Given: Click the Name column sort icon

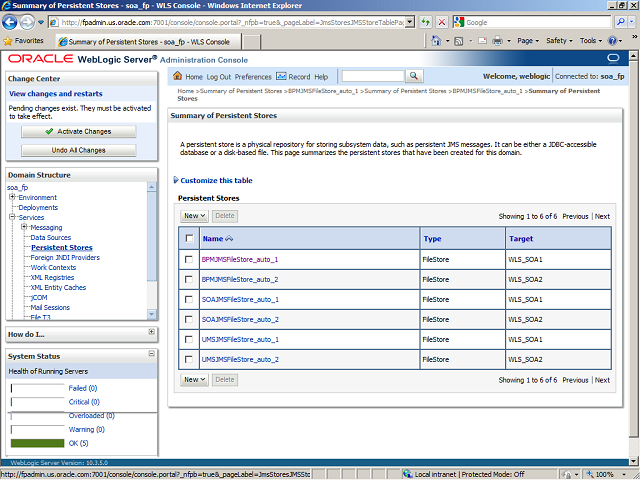Looking at the screenshot, I should (x=231, y=239).
